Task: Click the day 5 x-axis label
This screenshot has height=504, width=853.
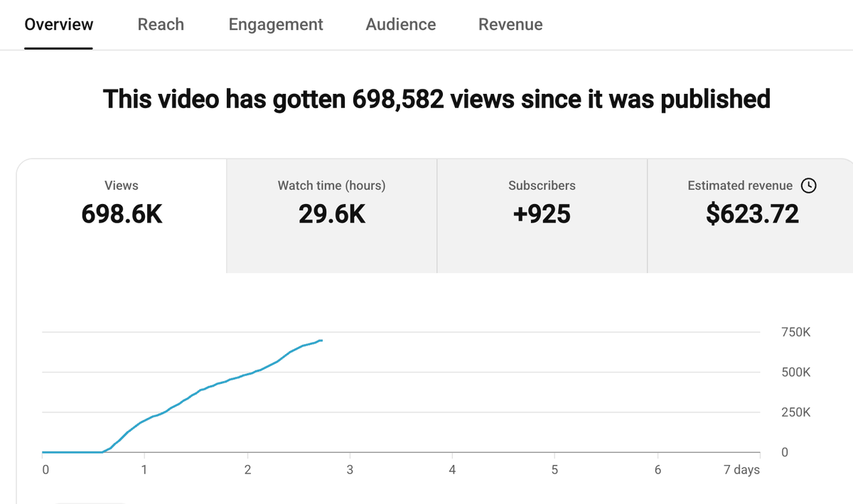Action: point(554,470)
